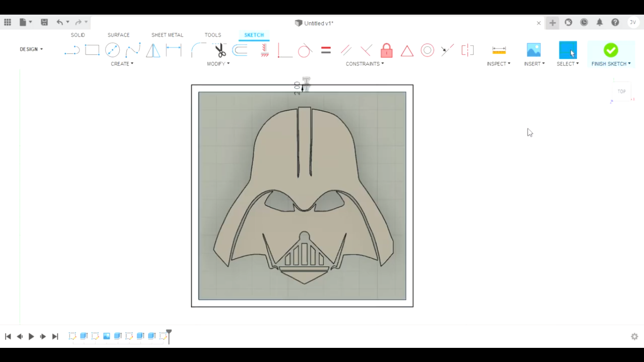The image size is (644, 362).
Task: Apply the Coincident constraint
Action: [447, 50]
